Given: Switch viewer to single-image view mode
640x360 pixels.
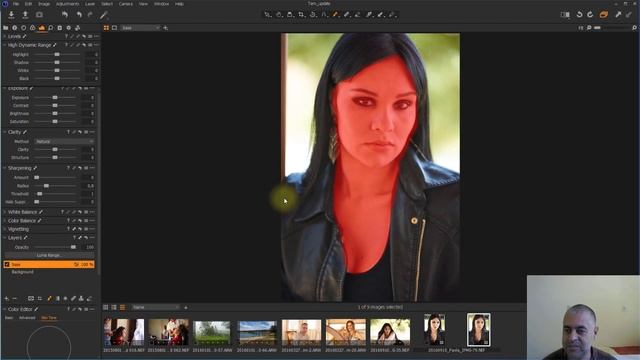Looking at the screenshot, I should pos(114,28).
